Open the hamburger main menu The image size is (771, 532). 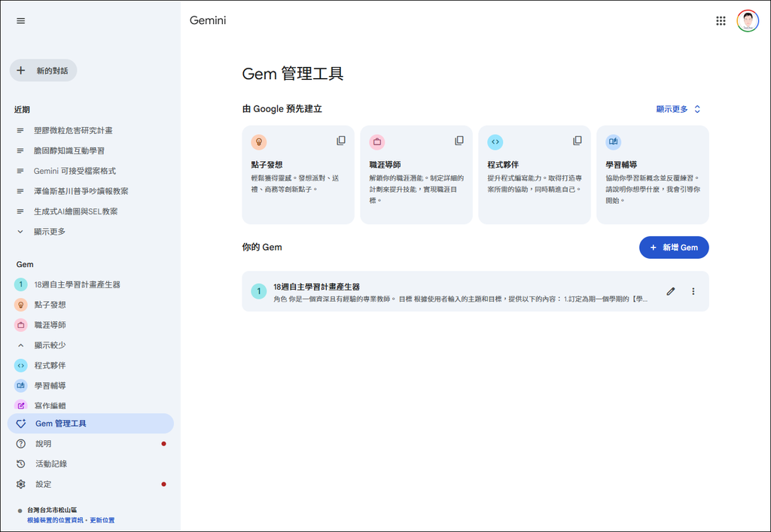coord(20,20)
